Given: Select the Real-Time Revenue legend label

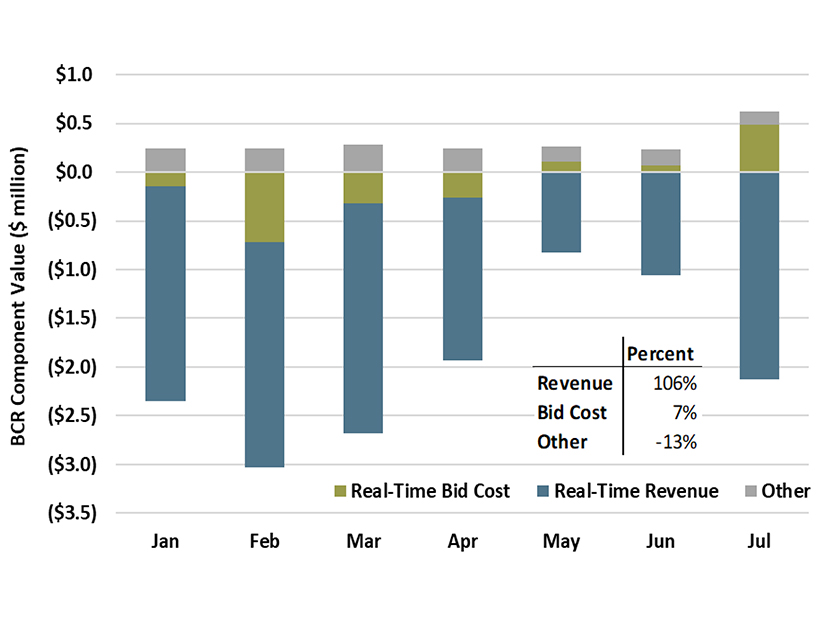Looking at the screenshot, I should pyautogui.click(x=636, y=491).
